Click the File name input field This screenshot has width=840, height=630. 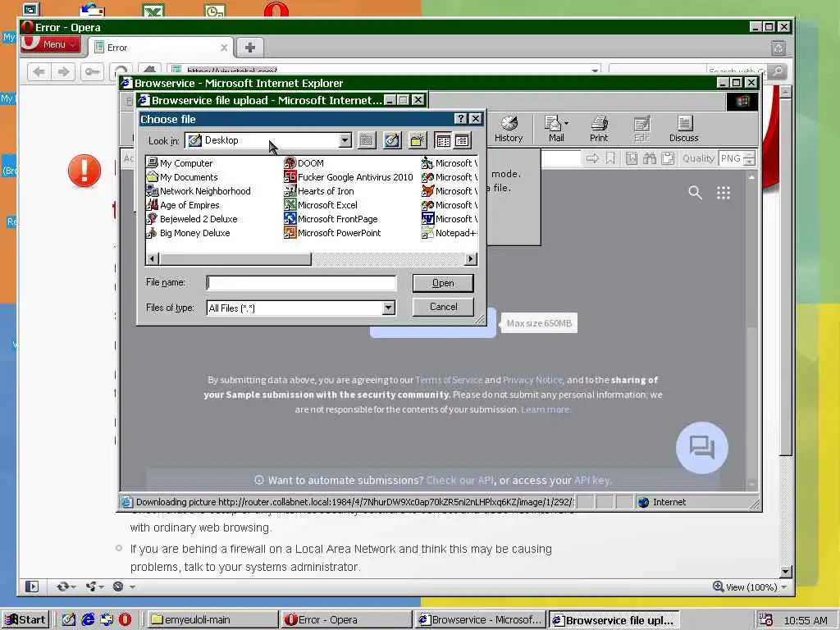pos(301,283)
